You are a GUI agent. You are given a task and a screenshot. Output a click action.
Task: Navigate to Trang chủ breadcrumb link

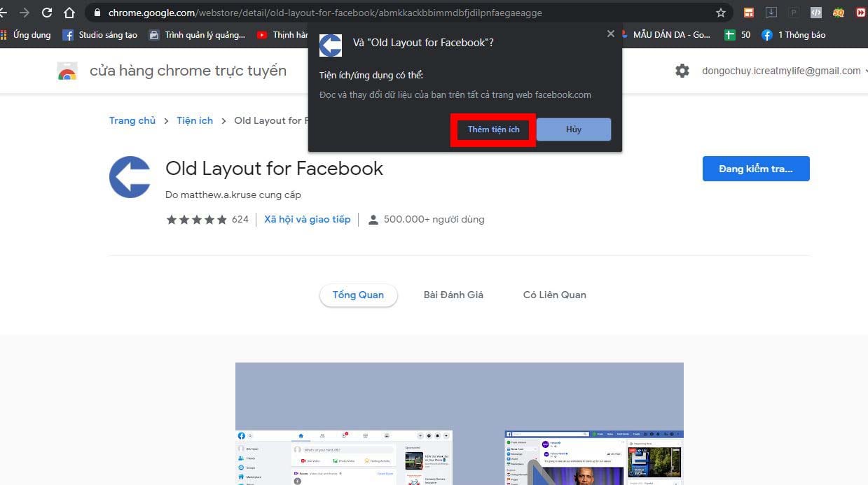pyautogui.click(x=132, y=120)
